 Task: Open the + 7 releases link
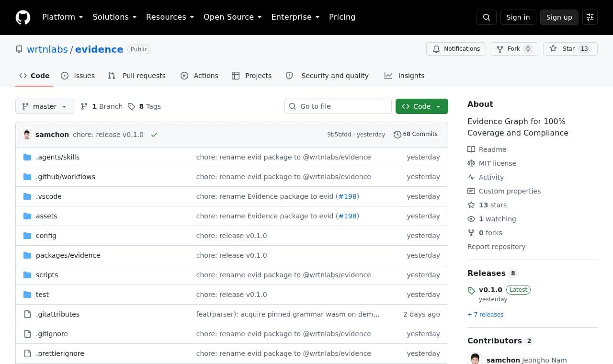[x=485, y=315]
